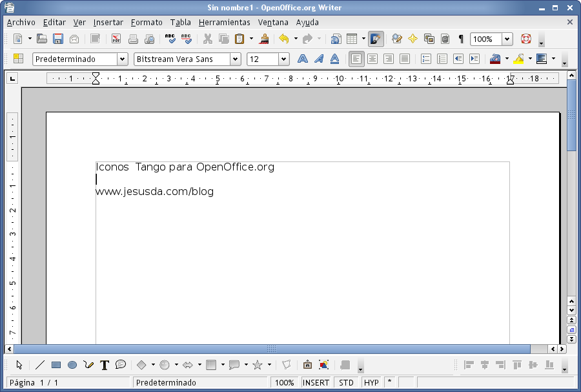Open the New document dropdown arrow
Screen dimensions: 581x392
click(x=30, y=39)
